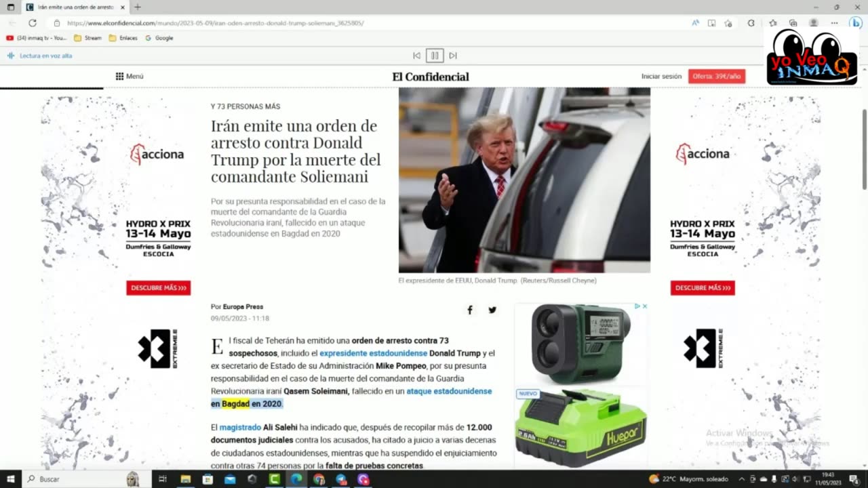The width and height of the screenshot is (868, 488).
Task: Open the El Confidencial Menú
Action: pyautogui.click(x=130, y=77)
